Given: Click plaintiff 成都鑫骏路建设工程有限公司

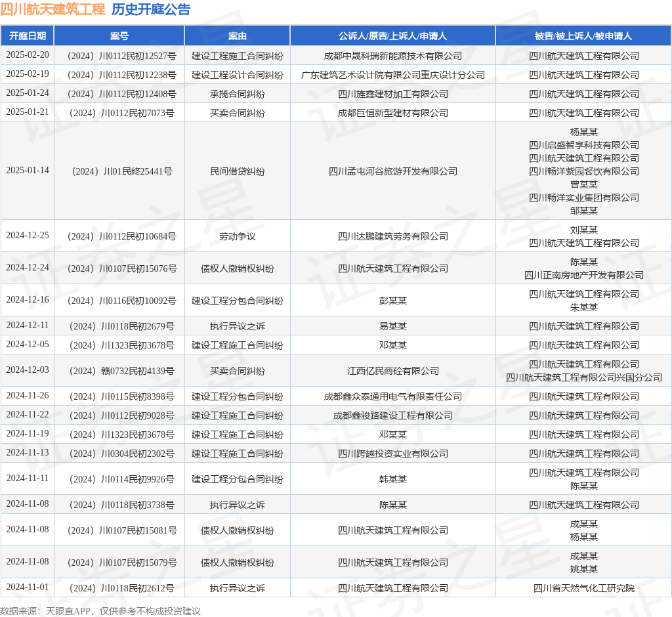Looking at the screenshot, I should pyautogui.click(x=392, y=415).
